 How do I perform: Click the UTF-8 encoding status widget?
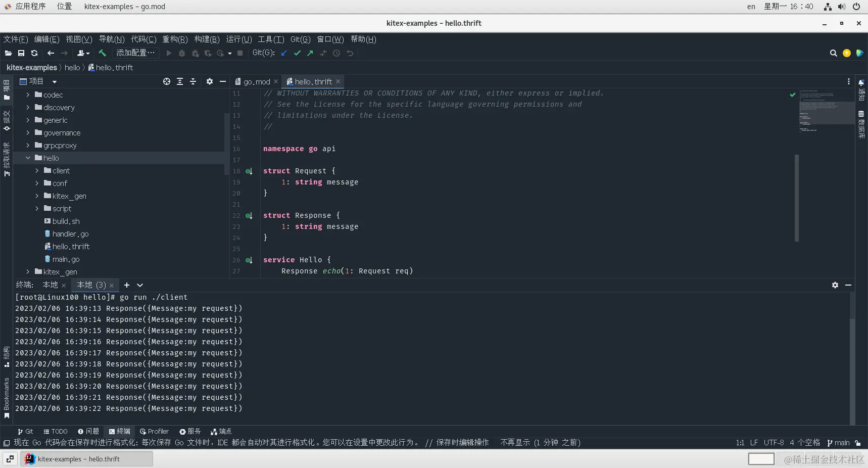pos(774,443)
